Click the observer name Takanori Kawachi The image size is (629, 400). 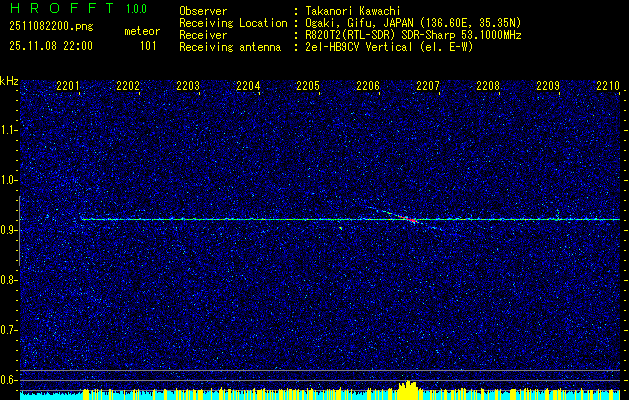[x=353, y=11]
